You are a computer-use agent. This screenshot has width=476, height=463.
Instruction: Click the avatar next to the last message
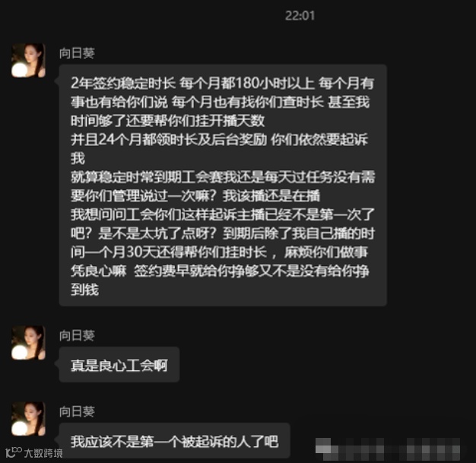(28, 419)
